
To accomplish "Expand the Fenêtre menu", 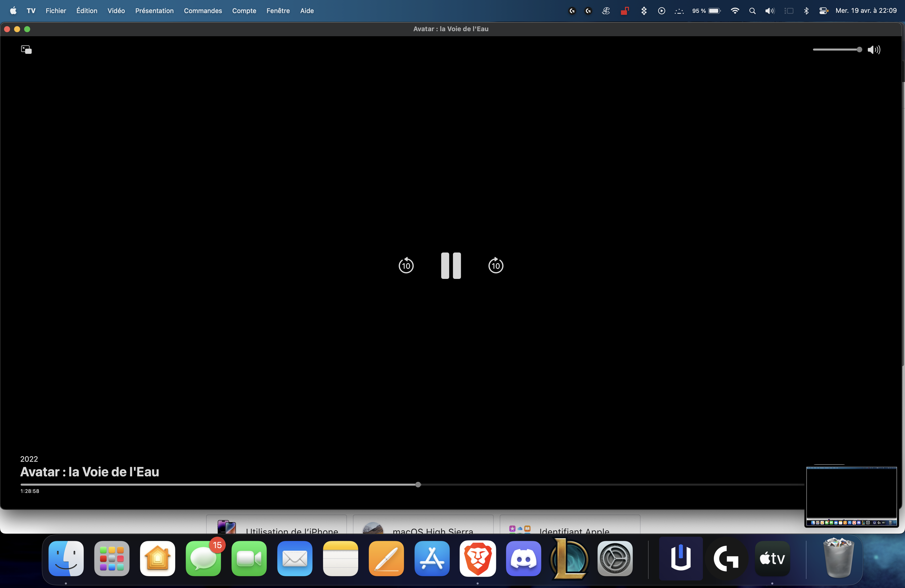I will (x=278, y=11).
